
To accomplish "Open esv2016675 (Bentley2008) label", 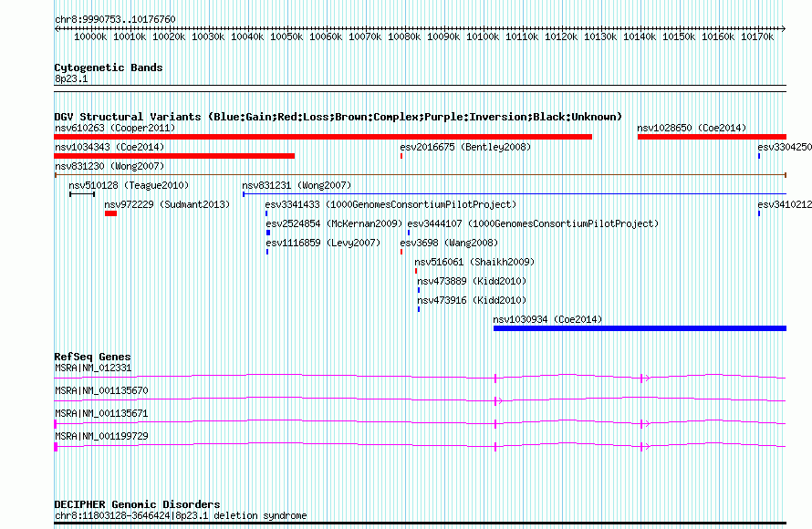I will 465,147.
